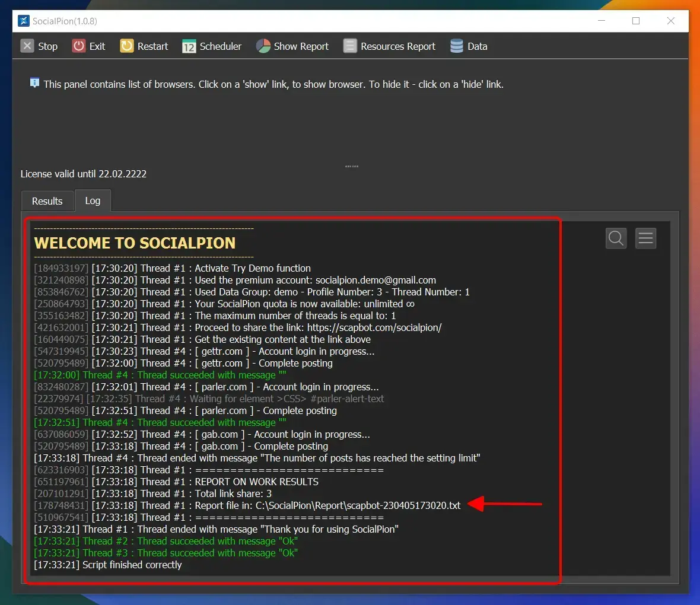Click socialpion.demo@gmail.com in the log
This screenshot has height=605, width=700.
click(376, 281)
